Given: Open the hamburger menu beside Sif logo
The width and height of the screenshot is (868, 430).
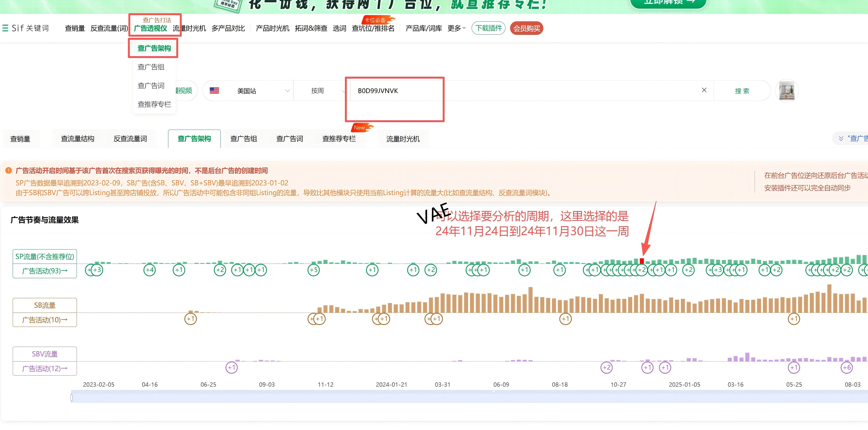Looking at the screenshot, I should (5, 28).
